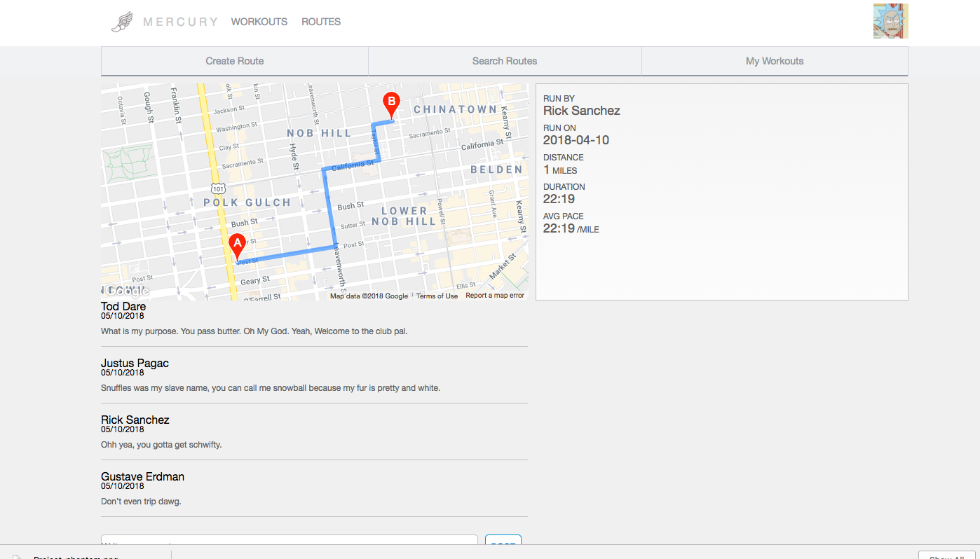Click the distance value 1 MILES

560,170
